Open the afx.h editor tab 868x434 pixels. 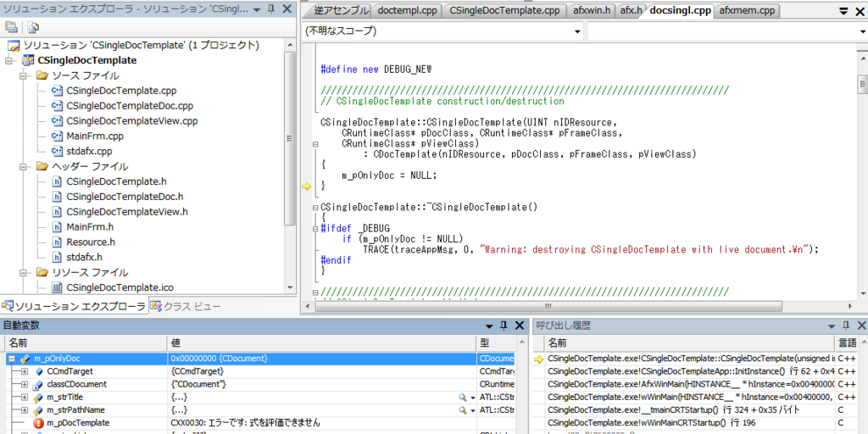coord(632,10)
